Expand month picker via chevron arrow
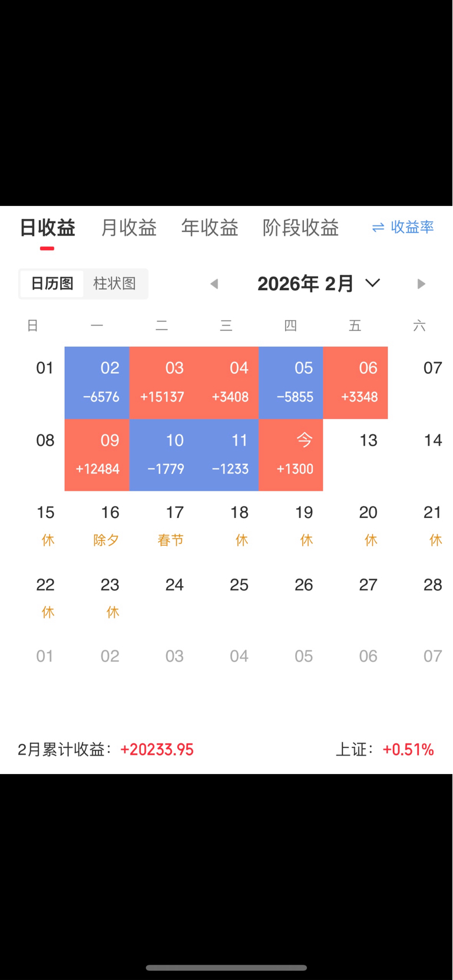The height and width of the screenshot is (980, 453). (372, 283)
